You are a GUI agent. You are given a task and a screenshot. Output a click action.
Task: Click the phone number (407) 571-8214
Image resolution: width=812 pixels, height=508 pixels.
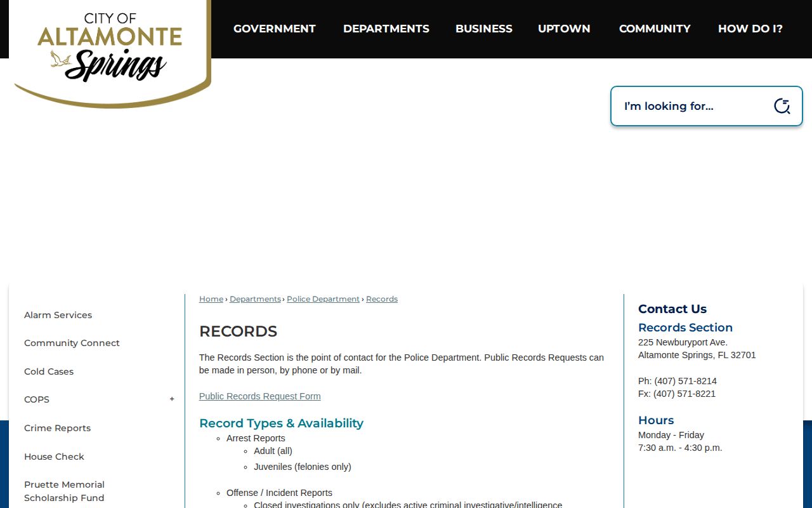(685, 381)
